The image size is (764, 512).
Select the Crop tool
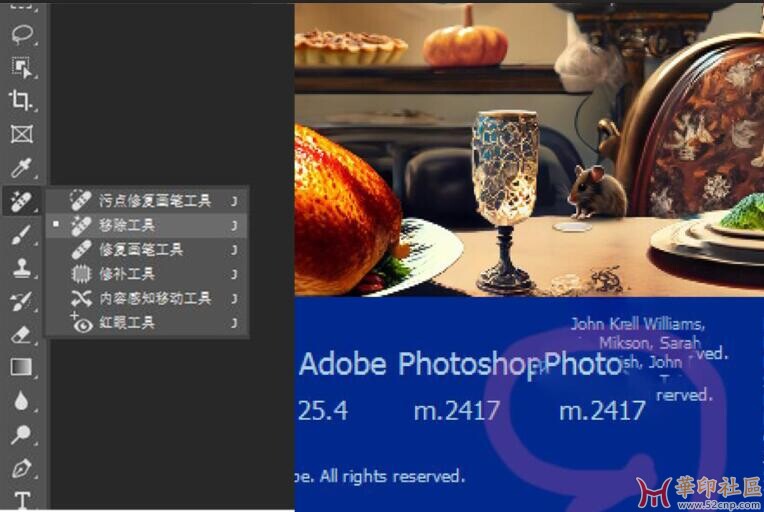coord(21,100)
